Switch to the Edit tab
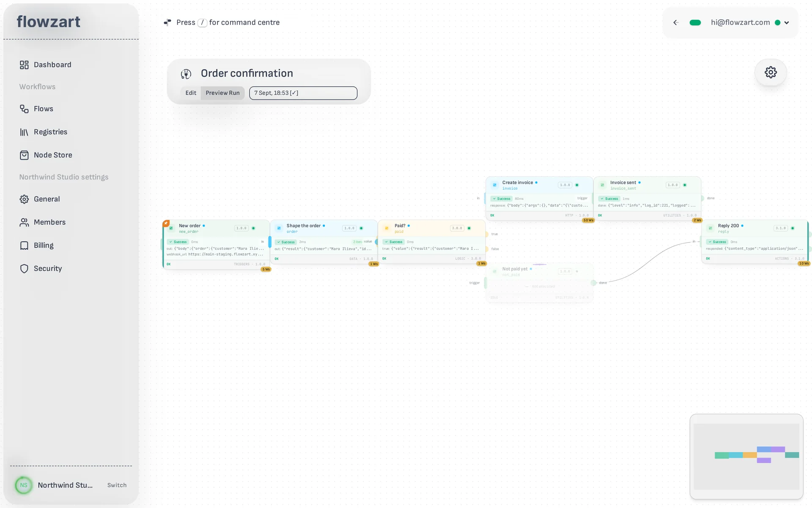 pos(191,93)
